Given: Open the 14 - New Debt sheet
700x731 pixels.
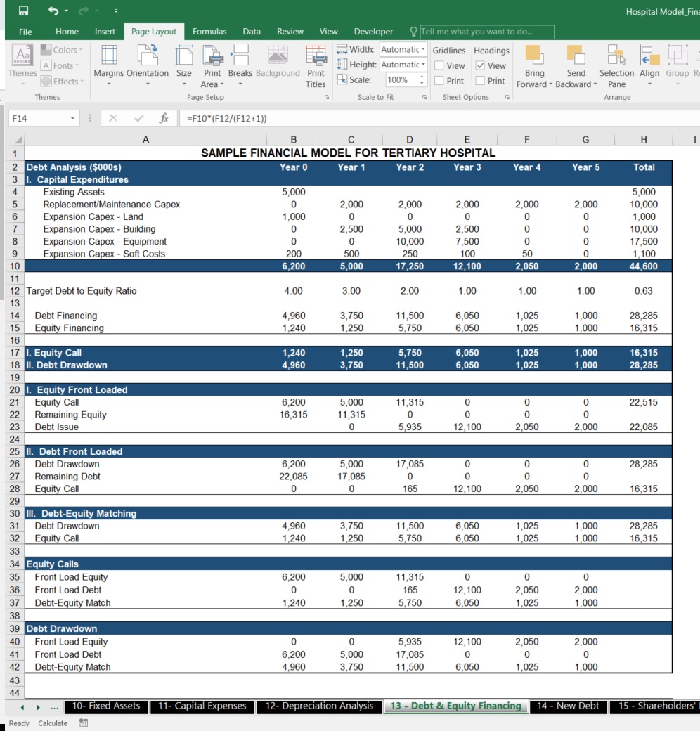Looking at the screenshot, I should click(x=568, y=706).
